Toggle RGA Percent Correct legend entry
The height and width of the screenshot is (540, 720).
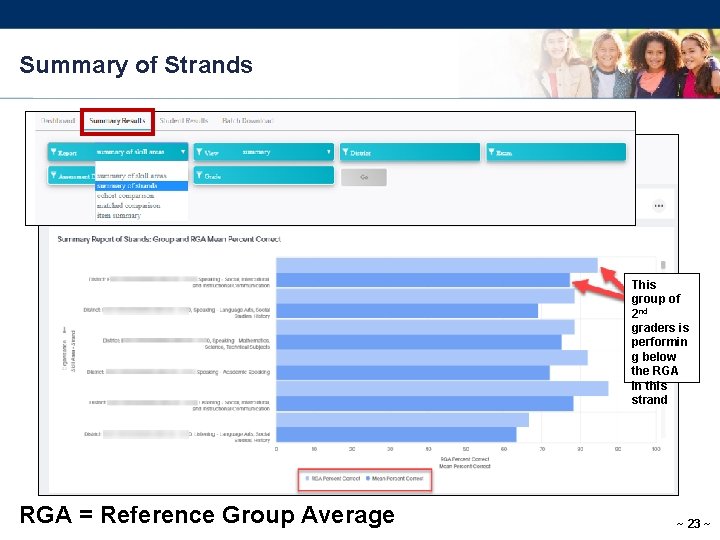coord(332,478)
